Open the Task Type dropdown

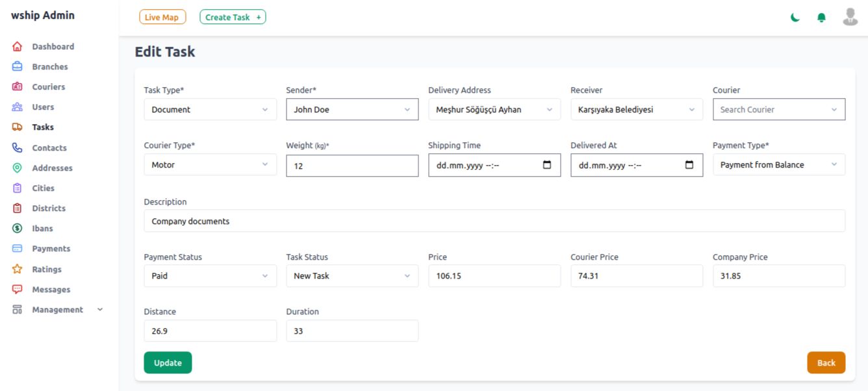pos(210,110)
